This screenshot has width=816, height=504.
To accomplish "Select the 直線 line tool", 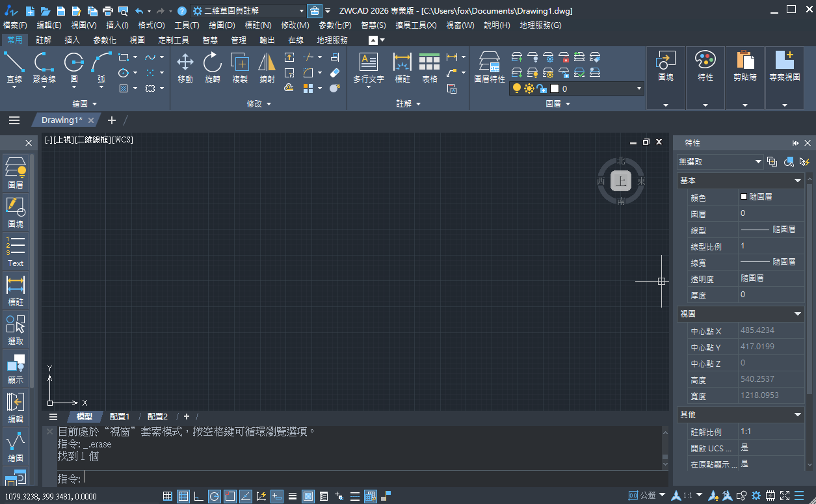I will coord(14,68).
